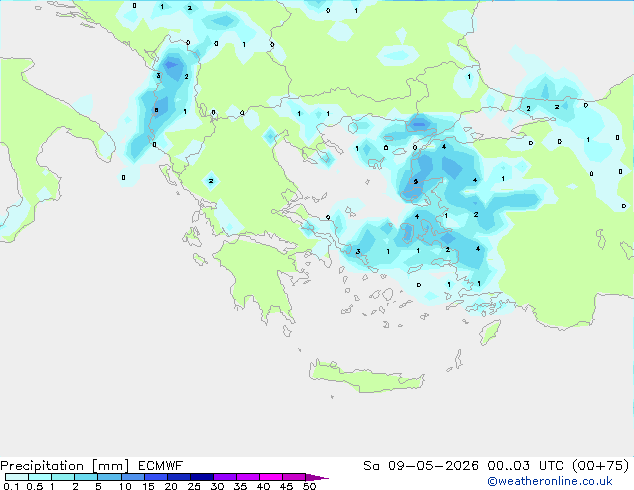
Task: Click the '10' legend scale label
Action: pyautogui.click(x=125, y=486)
